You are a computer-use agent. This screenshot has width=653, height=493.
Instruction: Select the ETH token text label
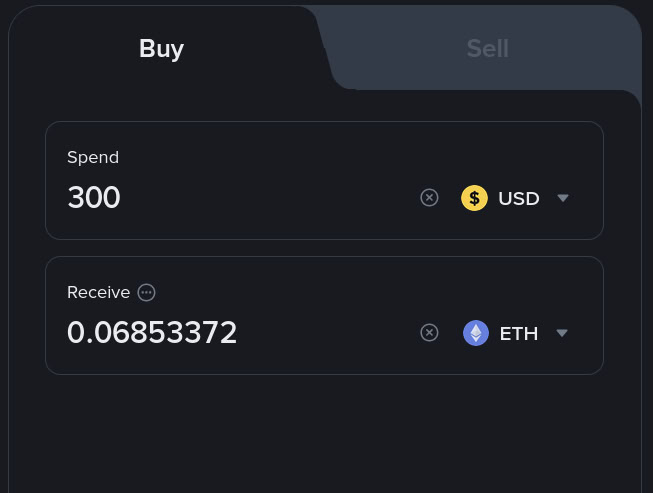click(519, 333)
